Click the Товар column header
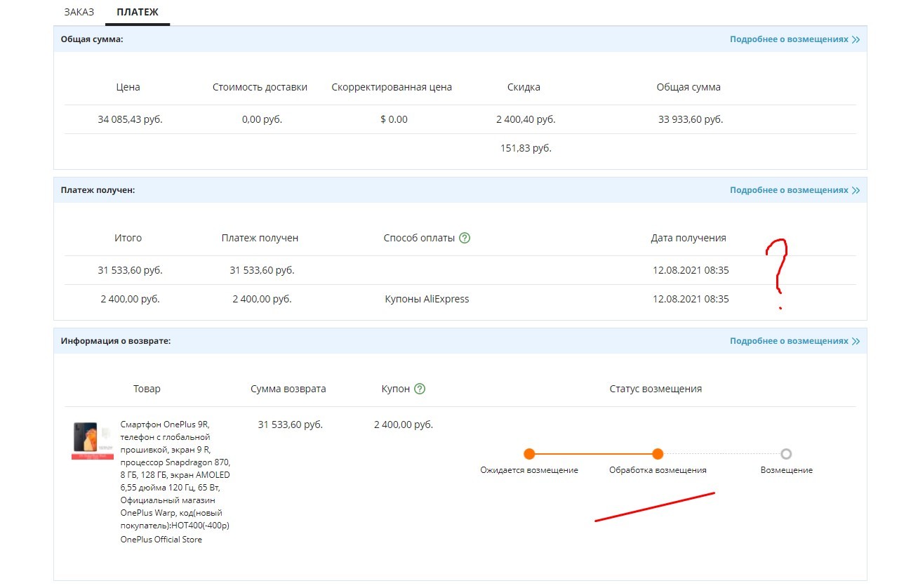The height and width of the screenshot is (588, 918). (x=147, y=389)
